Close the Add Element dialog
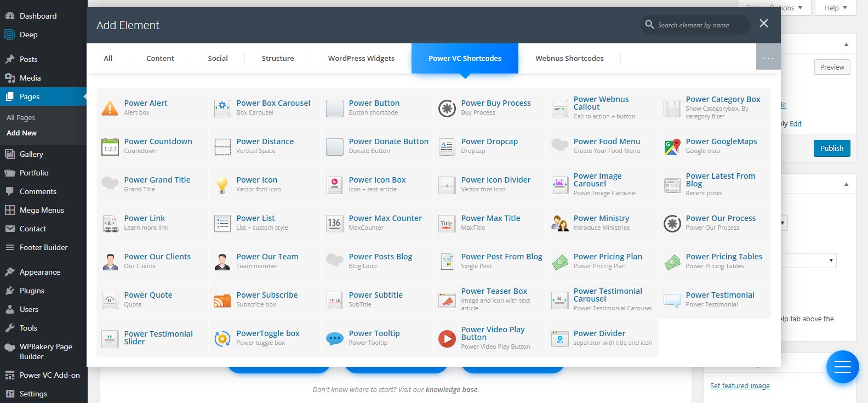 [764, 23]
